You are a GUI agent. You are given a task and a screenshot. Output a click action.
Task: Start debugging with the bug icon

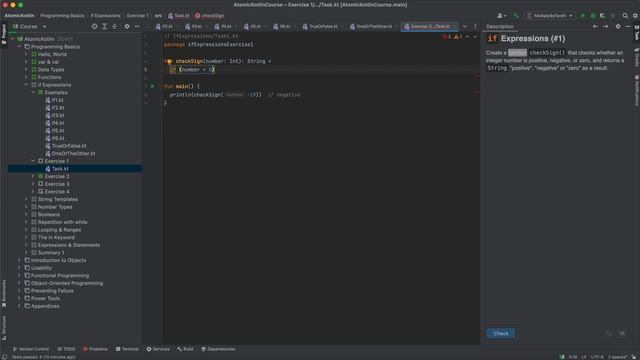[593, 16]
